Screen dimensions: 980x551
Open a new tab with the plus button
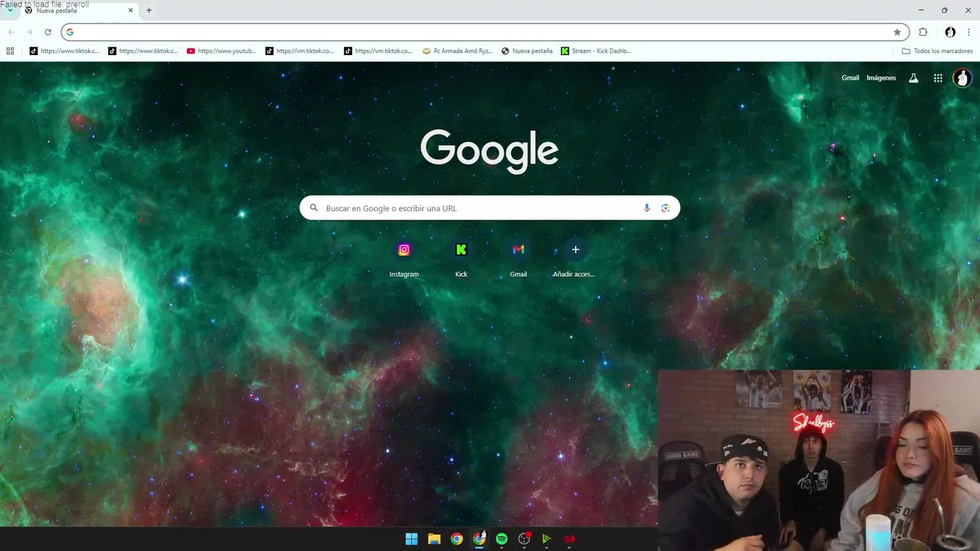pos(149,11)
